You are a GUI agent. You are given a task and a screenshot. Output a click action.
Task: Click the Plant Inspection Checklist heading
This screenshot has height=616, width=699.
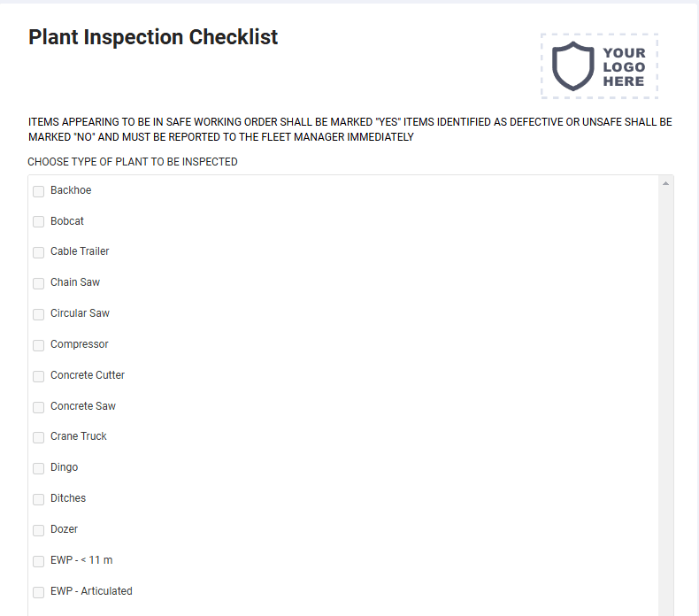(x=153, y=37)
